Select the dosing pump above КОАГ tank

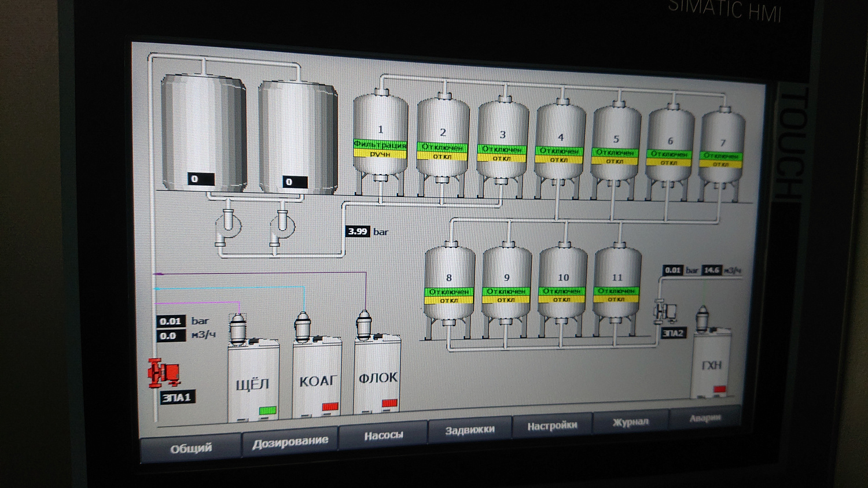[303, 327]
